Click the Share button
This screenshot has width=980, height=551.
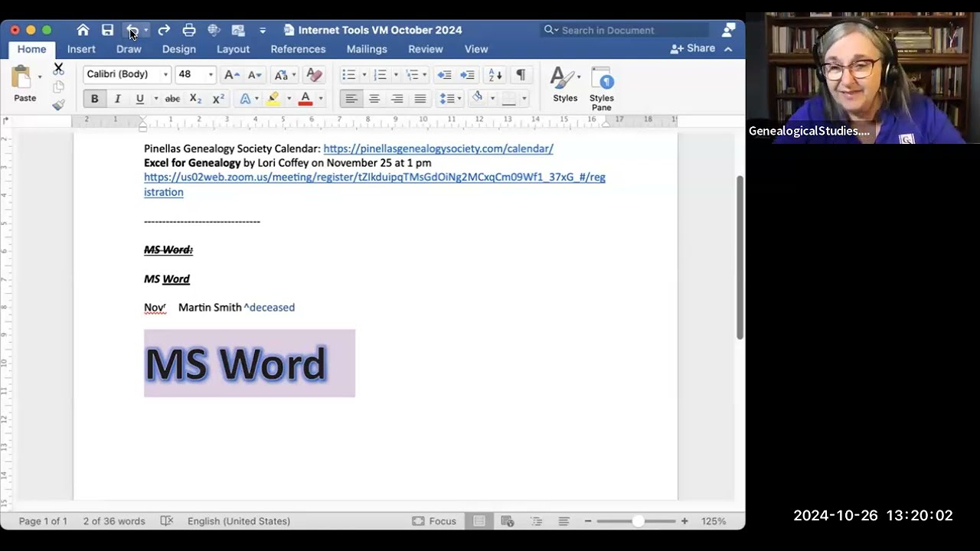pos(693,48)
